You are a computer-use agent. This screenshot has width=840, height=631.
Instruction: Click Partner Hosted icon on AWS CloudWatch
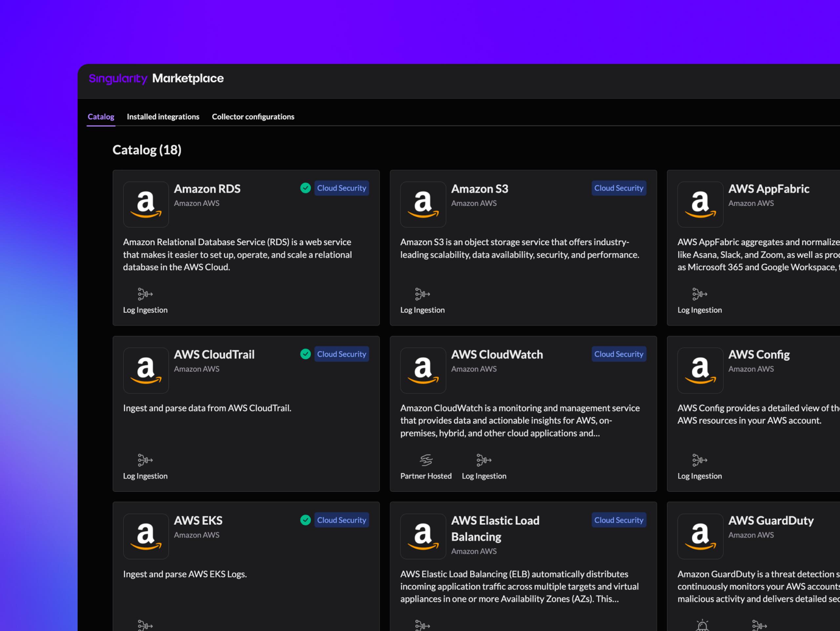tap(426, 460)
